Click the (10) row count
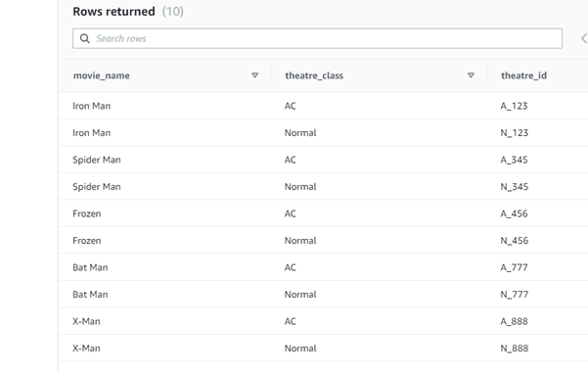 (173, 11)
